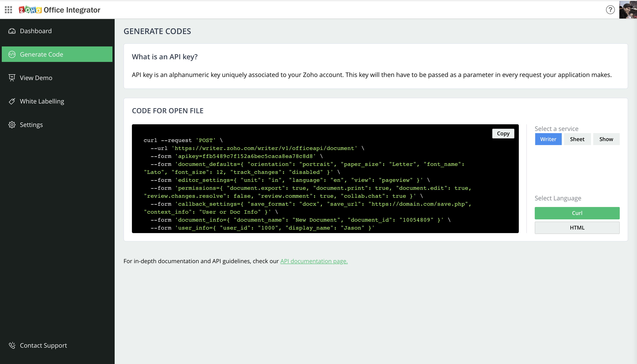Select the Sheet service
The height and width of the screenshot is (364, 637).
click(577, 139)
